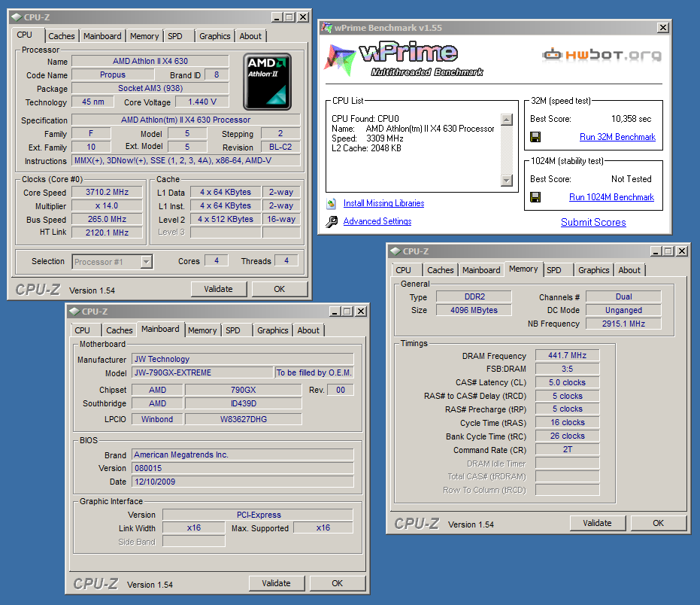
Task: Switch to Graphics tab in the Mainboard CPU-Z window
Action: coord(273,330)
